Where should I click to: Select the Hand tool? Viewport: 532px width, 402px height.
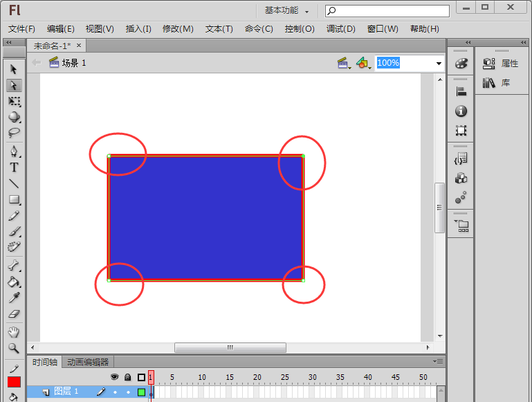pyautogui.click(x=14, y=332)
